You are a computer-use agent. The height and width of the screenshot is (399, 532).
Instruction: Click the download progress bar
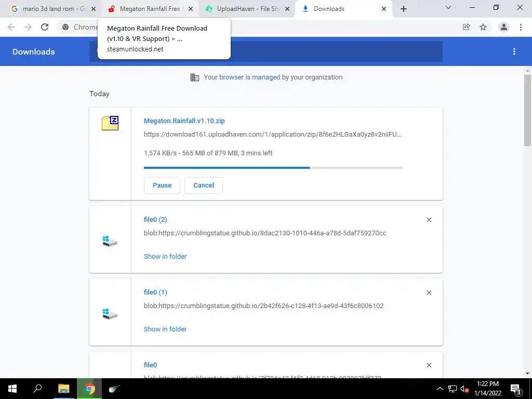click(x=273, y=168)
